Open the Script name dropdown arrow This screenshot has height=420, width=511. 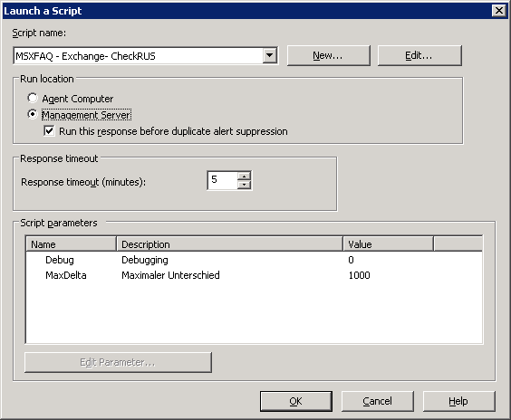(269, 56)
